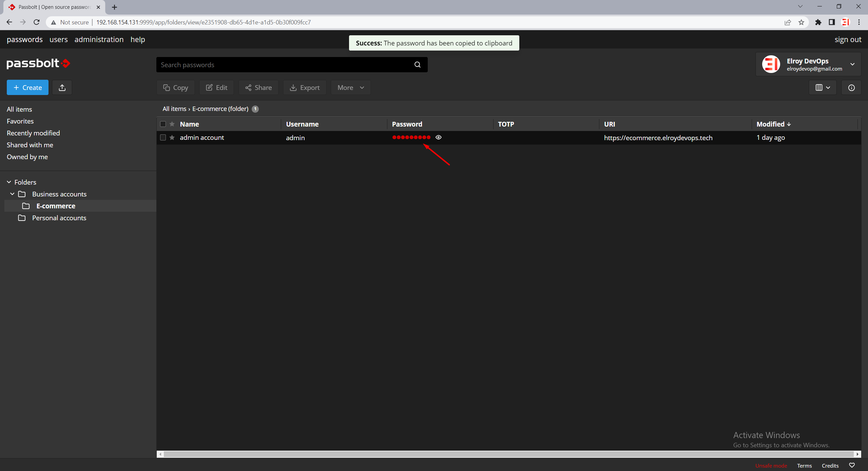The width and height of the screenshot is (868, 471).
Task: Collapse the Business accounts folder chevron
Action: [x=12, y=194]
